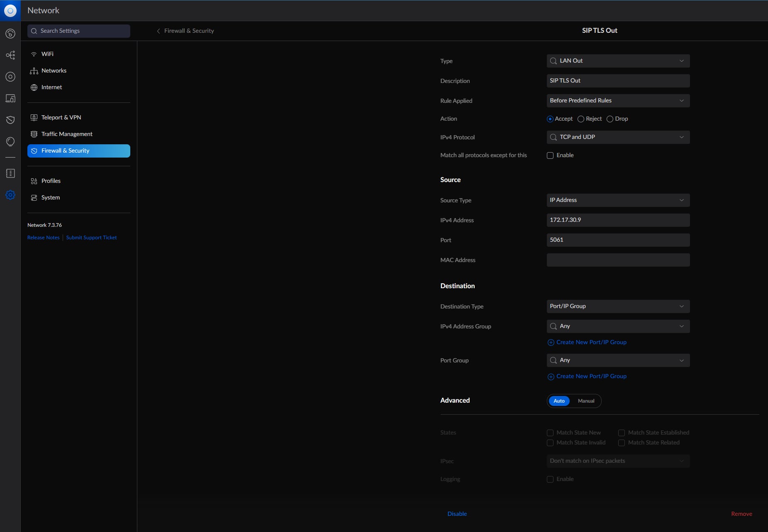This screenshot has height=532, width=768.
Task: Click Disable to turn off rule
Action: pos(457,514)
